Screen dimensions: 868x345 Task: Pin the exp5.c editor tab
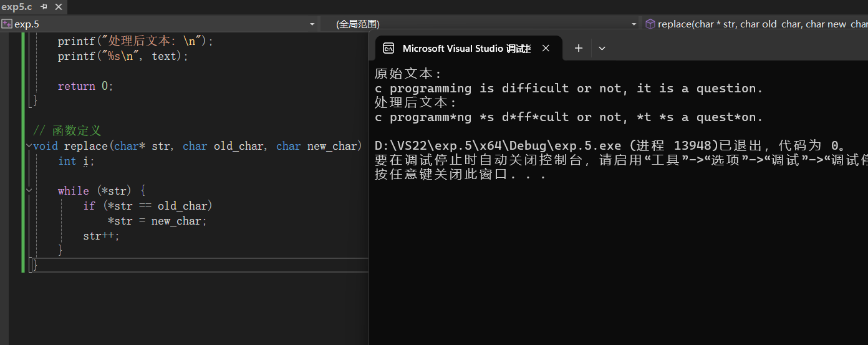tap(44, 7)
